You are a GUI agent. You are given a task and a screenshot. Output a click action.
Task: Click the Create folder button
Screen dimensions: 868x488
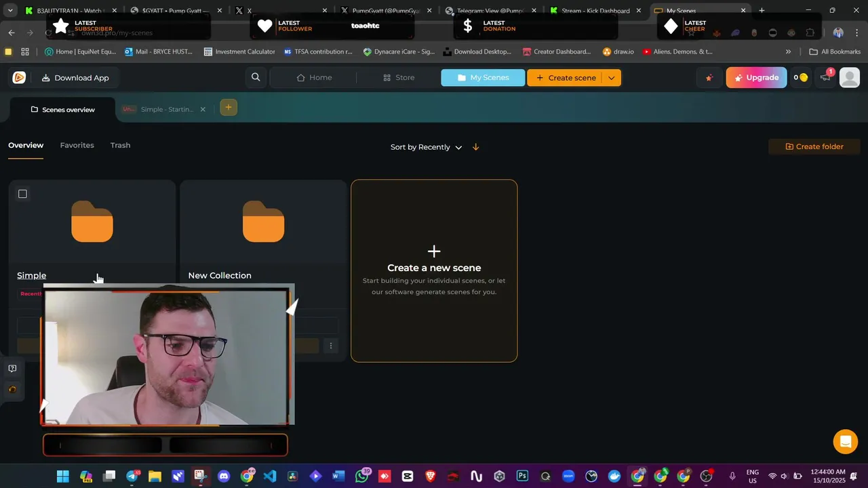tap(814, 146)
